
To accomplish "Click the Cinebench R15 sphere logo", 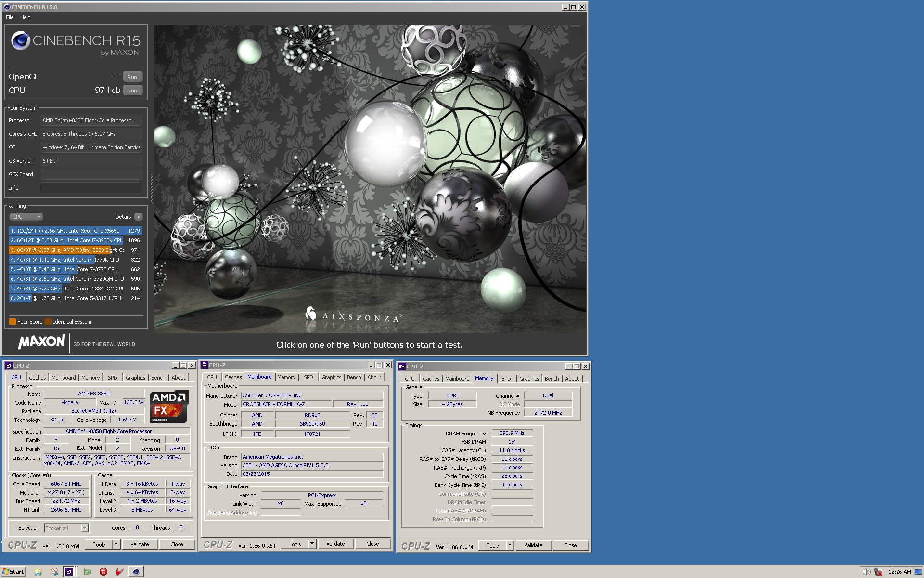I will (21, 40).
